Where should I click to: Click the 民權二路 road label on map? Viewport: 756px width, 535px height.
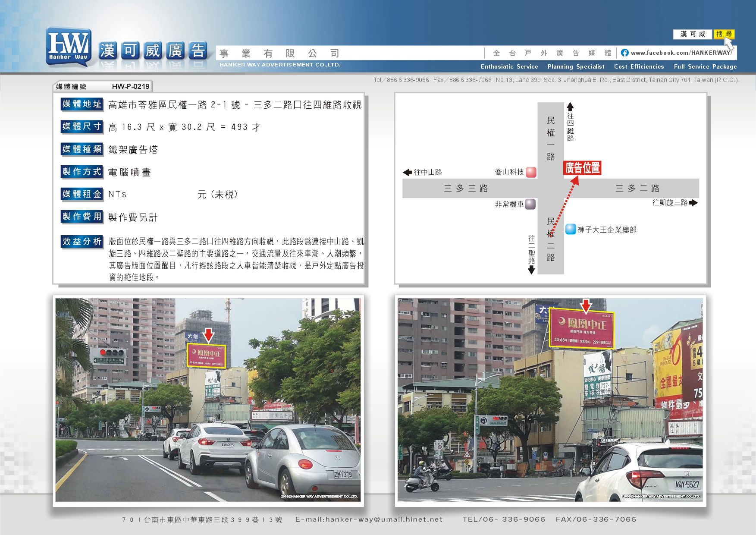click(x=551, y=239)
